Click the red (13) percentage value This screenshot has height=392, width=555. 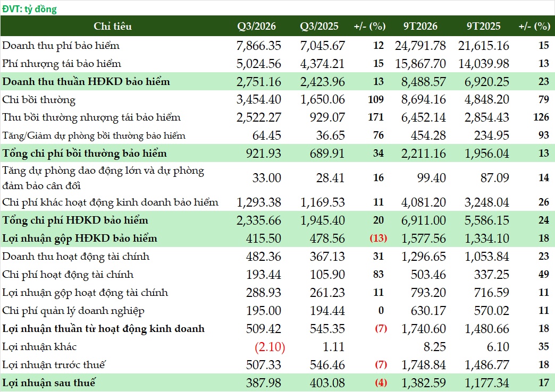tap(378, 238)
